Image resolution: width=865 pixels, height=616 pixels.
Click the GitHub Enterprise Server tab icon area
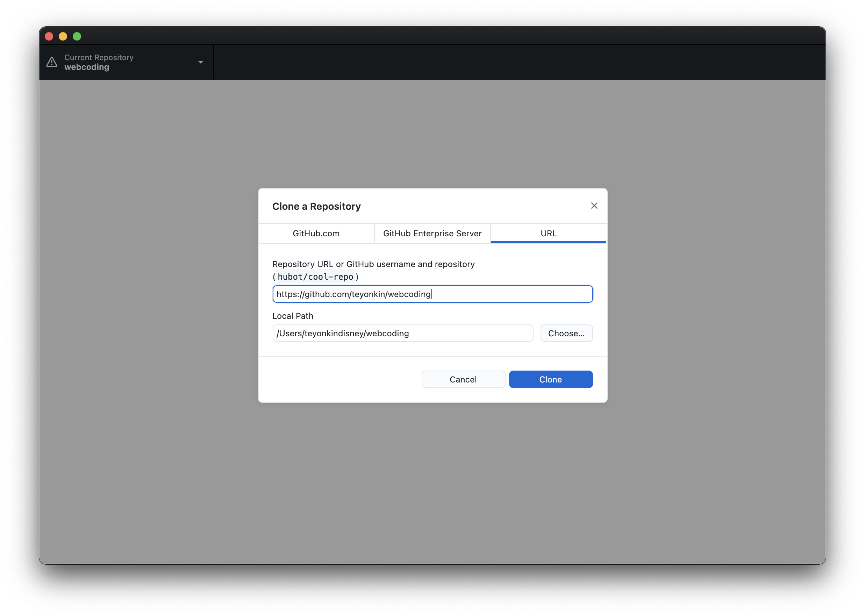tap(432, 233)
